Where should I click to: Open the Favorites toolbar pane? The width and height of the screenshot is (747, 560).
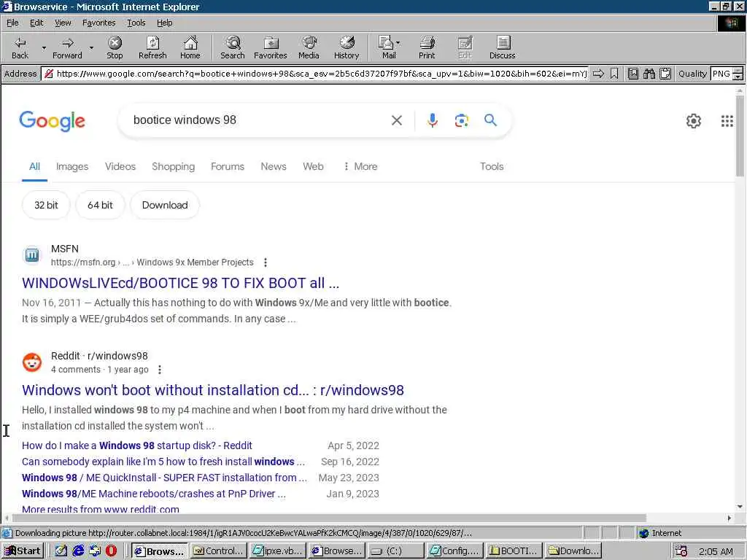[x=270, y=47]
